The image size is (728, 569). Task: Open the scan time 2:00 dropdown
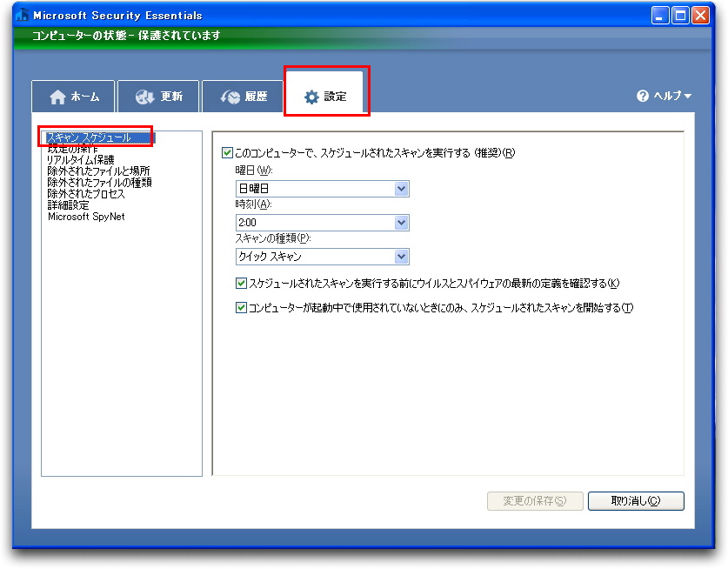coord(401,223)
